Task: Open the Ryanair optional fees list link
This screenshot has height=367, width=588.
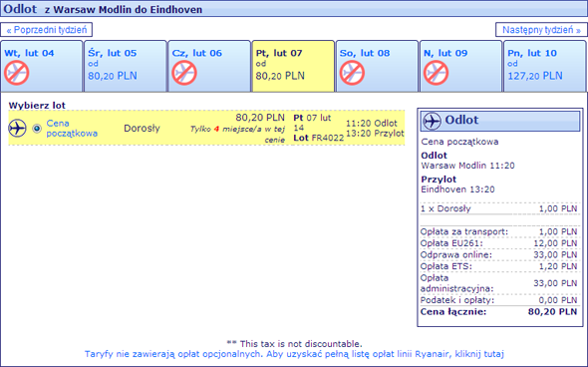Action: pyautogui.click(x=294, y=354)
